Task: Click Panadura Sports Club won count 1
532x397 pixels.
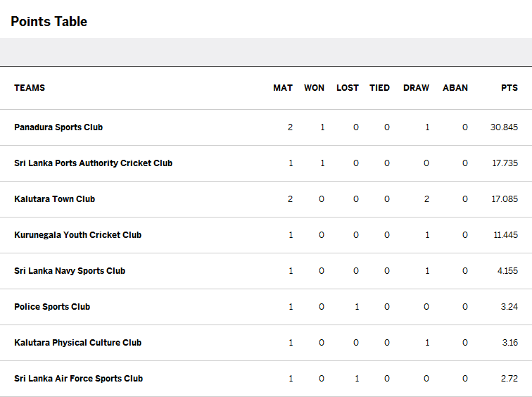Action: pos(322,127)
